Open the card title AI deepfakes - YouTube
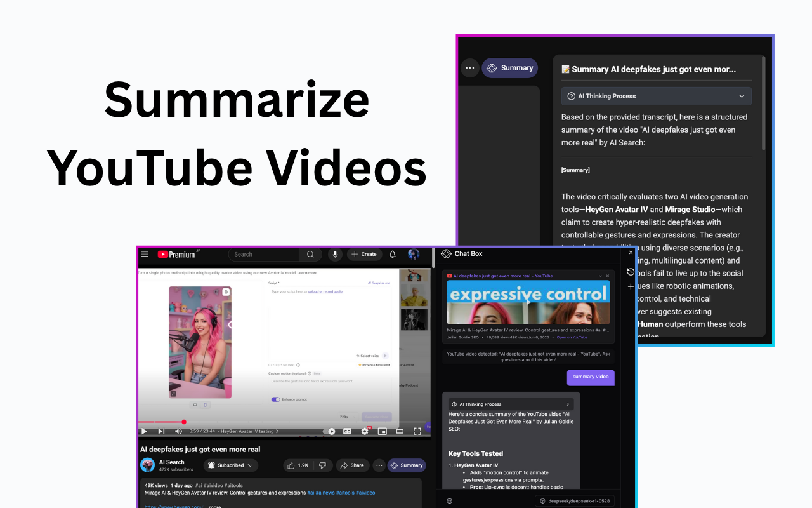 point(503,276)
